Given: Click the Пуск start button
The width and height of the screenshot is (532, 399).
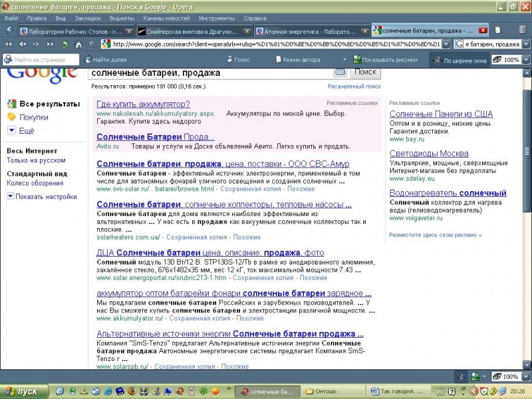Looking at the screenshot, I should click(x=23, y=391).
